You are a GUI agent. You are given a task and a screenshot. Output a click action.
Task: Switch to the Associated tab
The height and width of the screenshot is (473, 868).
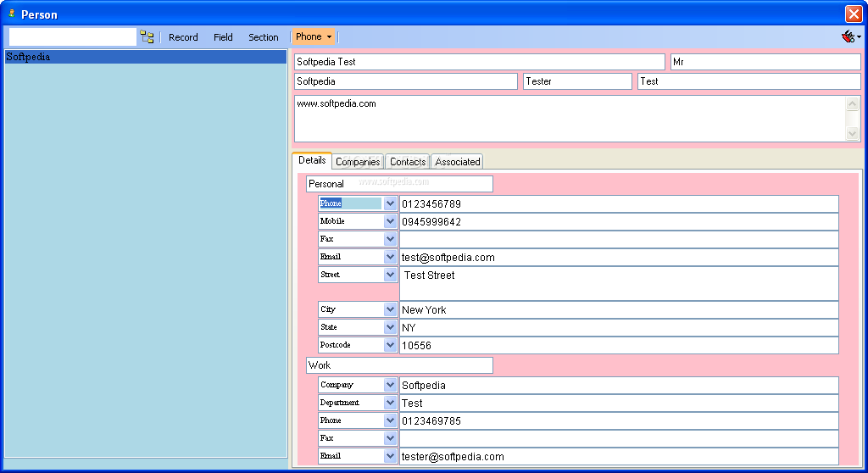click(x=457, y=162)
